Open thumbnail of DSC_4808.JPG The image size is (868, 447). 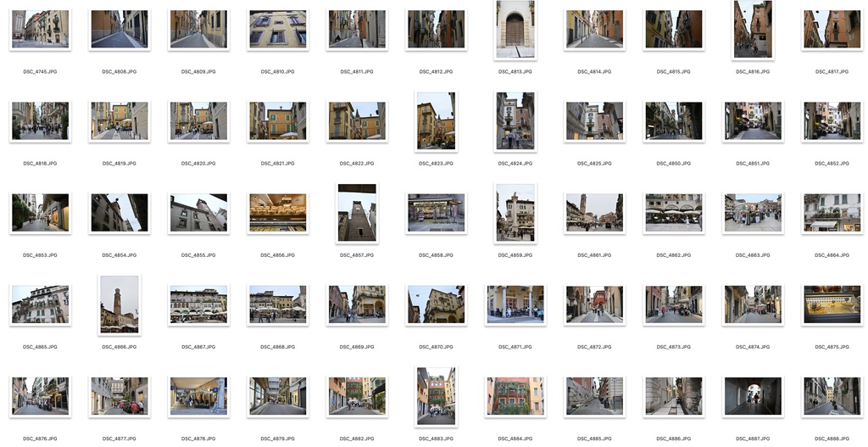click(x=119, y=29)
